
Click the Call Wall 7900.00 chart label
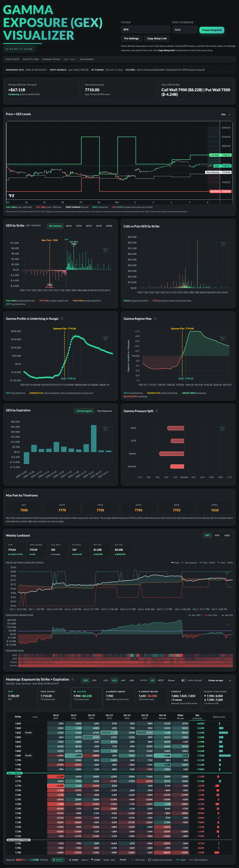(x=220, y=155)
